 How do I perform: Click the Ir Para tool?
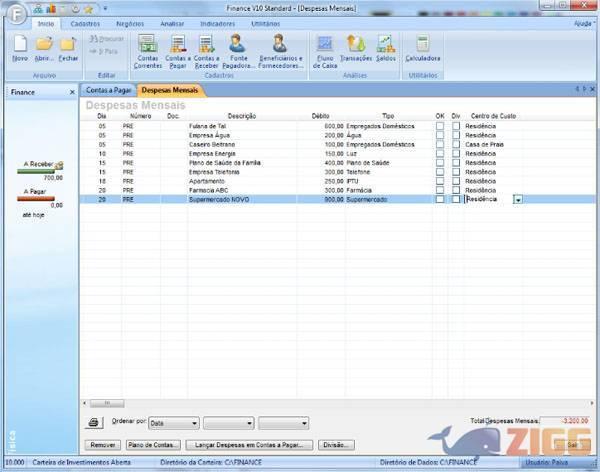(103, 51)
